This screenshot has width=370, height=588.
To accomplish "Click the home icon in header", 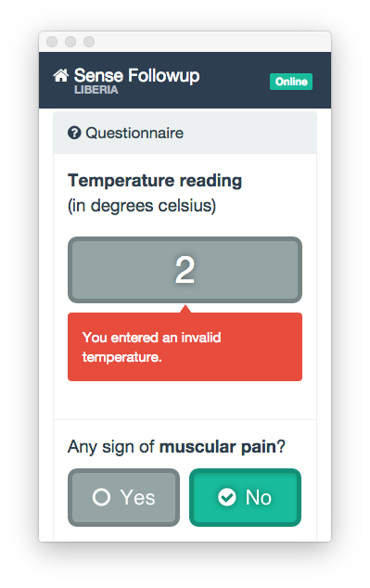I will tap(60, 75).
